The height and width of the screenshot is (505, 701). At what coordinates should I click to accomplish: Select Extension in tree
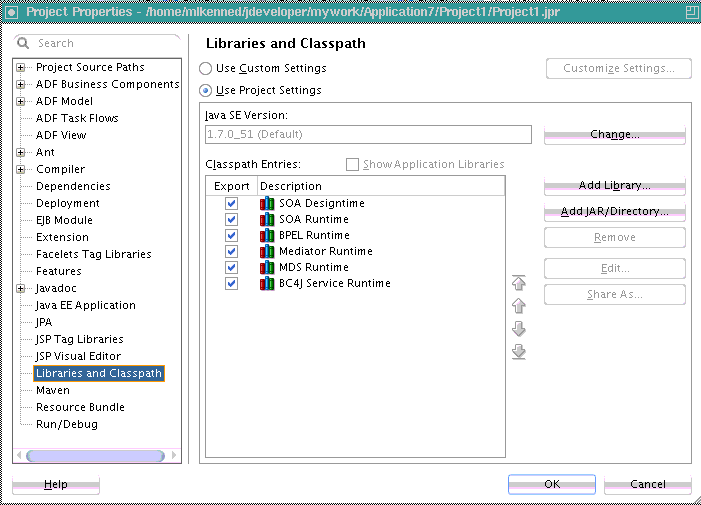pos(63,237)
